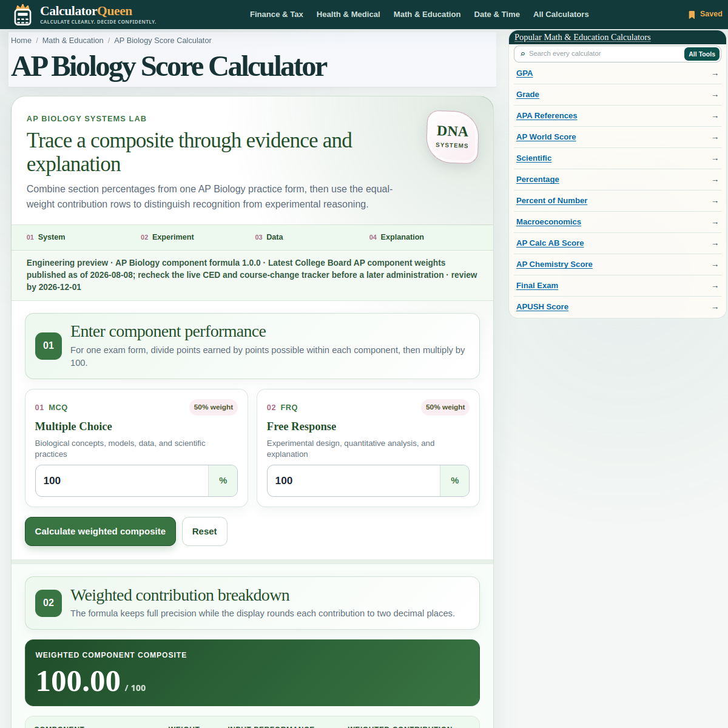Screen dimensions: 728x728
Task: Click the arrow next to Grade
Action: (x=715, y=95)
